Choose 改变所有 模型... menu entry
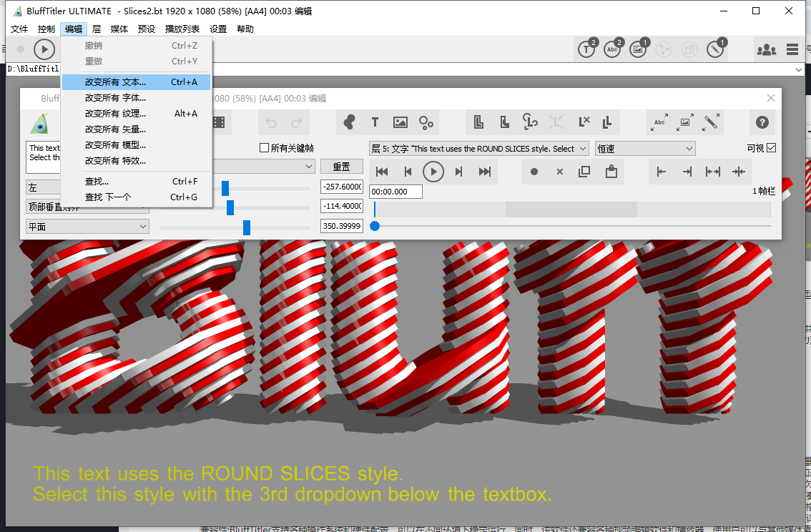The width and height of the screenshot is (811, 532). point(136,144)
